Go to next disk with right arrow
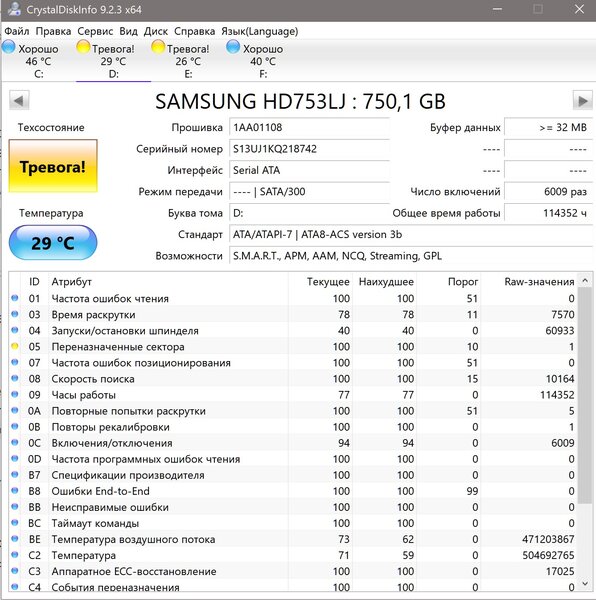This screenshot has width=596, height=600. (583, 101)
